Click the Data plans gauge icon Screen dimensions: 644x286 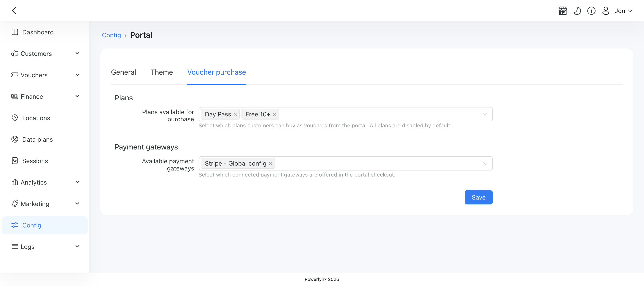(15, 139)
